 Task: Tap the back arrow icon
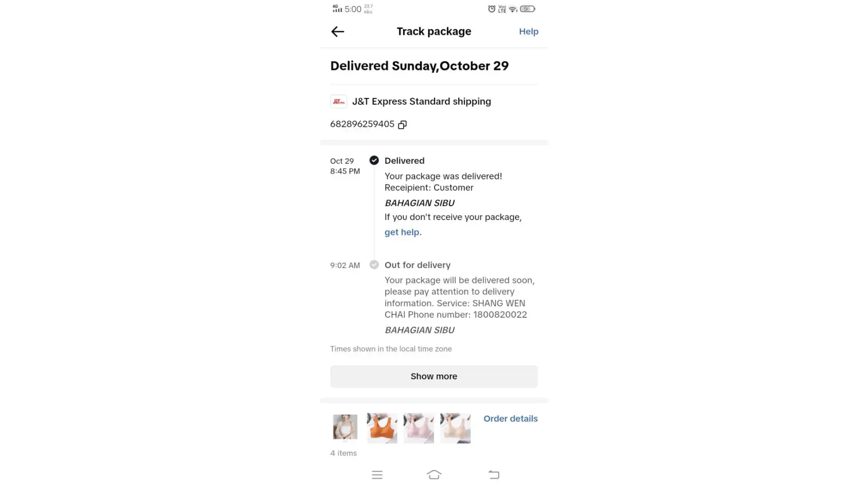(x=337, y=32)
